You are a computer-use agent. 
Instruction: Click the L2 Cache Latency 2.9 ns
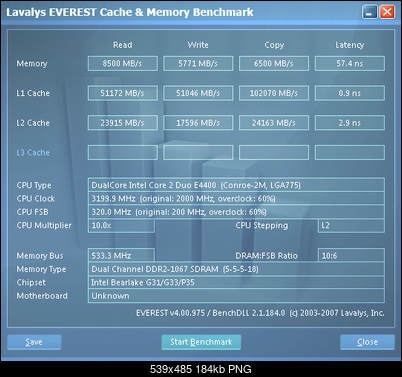click(x=350, y=123)
